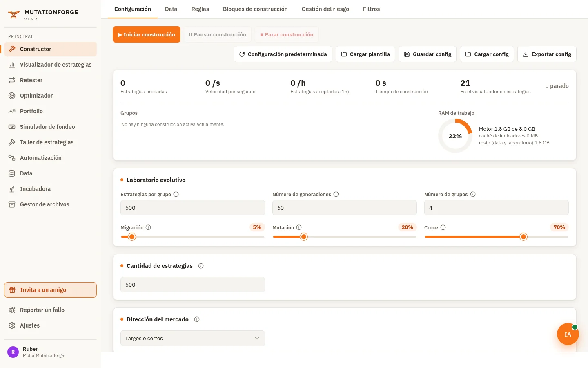Open the Portfolio section

[x=50, y=111]
